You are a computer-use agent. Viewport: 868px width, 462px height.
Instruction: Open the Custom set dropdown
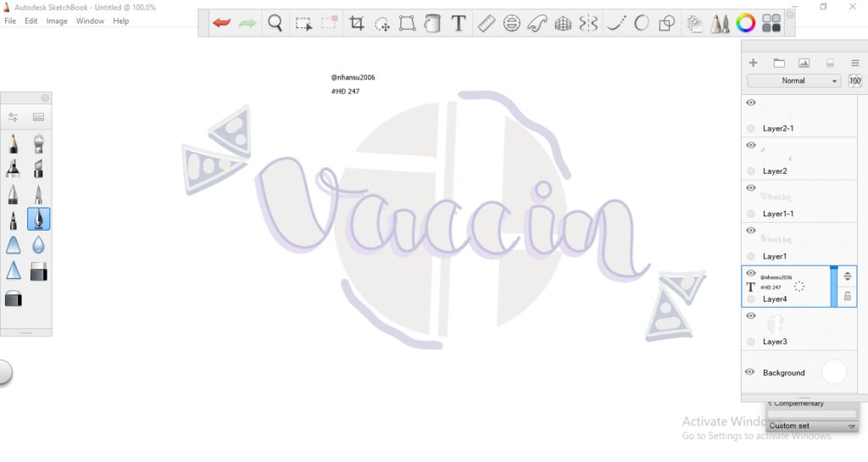811,426
